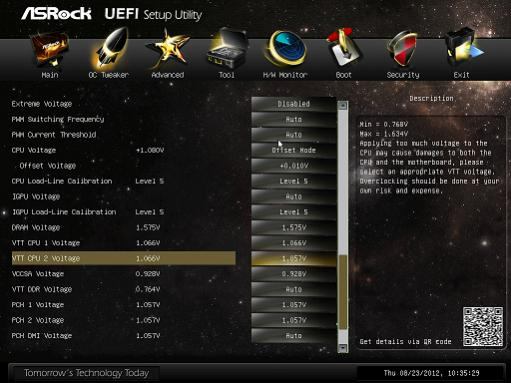Click the date and time display
Image resolution: width=511 pixels, height=383 pixels.
(432, 373)
